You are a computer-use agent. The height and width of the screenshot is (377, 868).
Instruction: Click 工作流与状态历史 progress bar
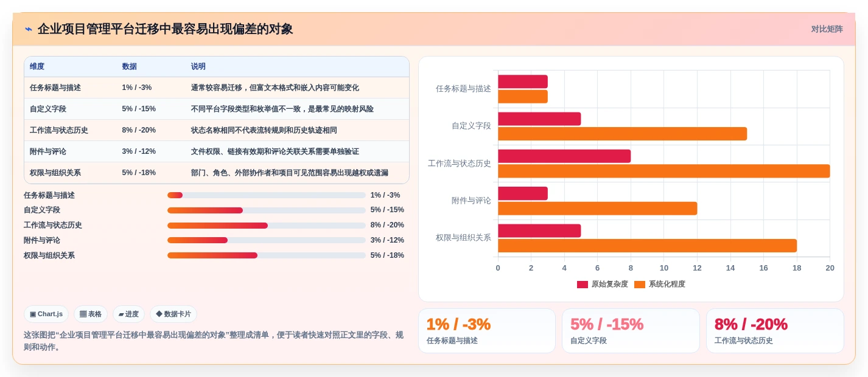267,225
